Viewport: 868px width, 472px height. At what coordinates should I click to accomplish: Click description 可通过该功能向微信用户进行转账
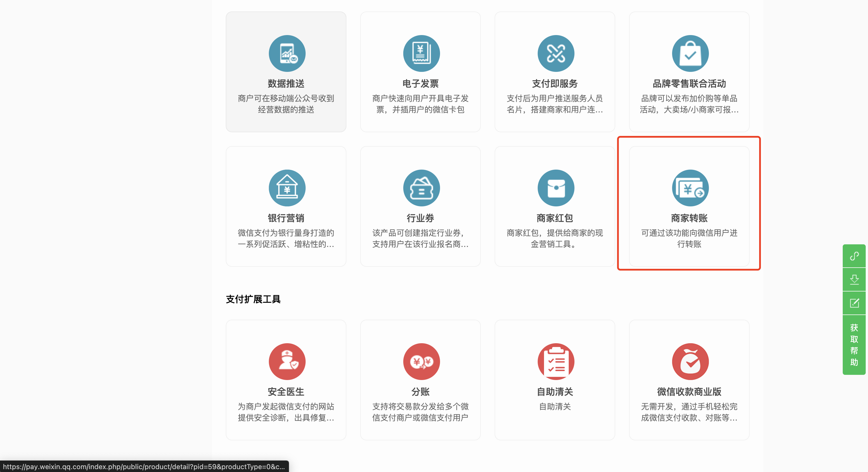689,238
